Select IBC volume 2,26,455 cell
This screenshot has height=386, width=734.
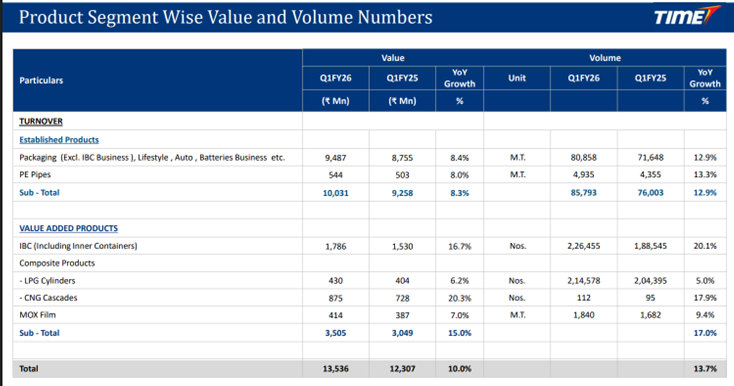click(583, 246)
